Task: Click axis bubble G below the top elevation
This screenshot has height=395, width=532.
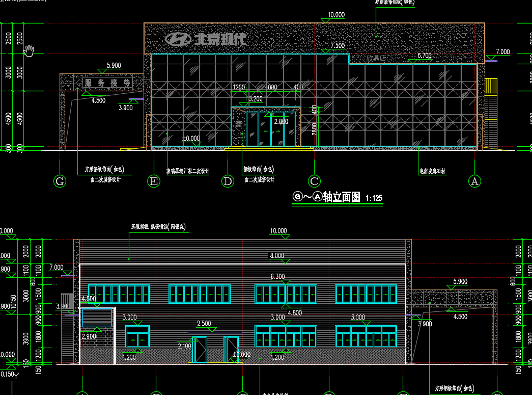Action: (x=60, y=181)
